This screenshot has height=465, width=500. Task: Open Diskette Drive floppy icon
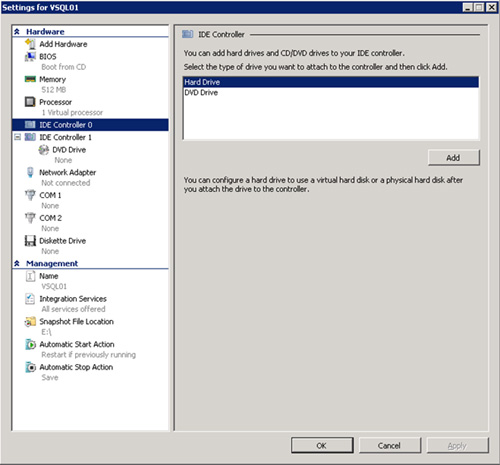coord(30,240)
